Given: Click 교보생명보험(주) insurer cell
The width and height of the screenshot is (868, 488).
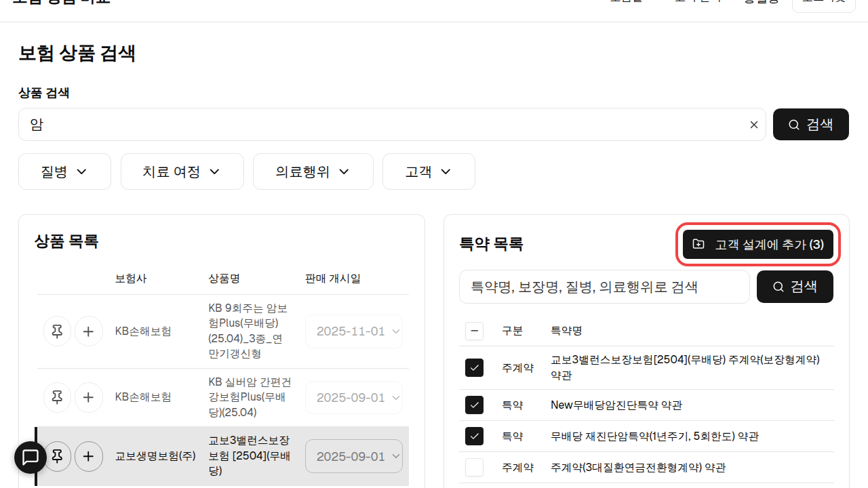Looking at the screenshot, I should tap(155, 456).
